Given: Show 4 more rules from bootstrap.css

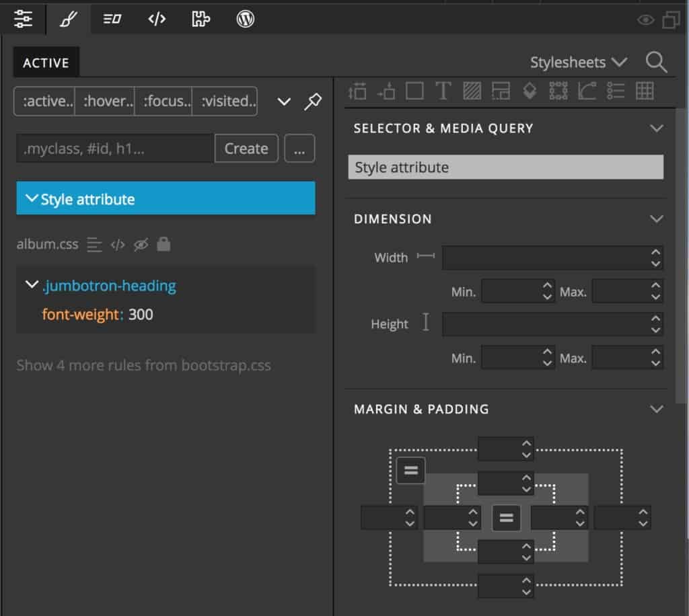Looking at the screenshot, I should coord(142,365).
